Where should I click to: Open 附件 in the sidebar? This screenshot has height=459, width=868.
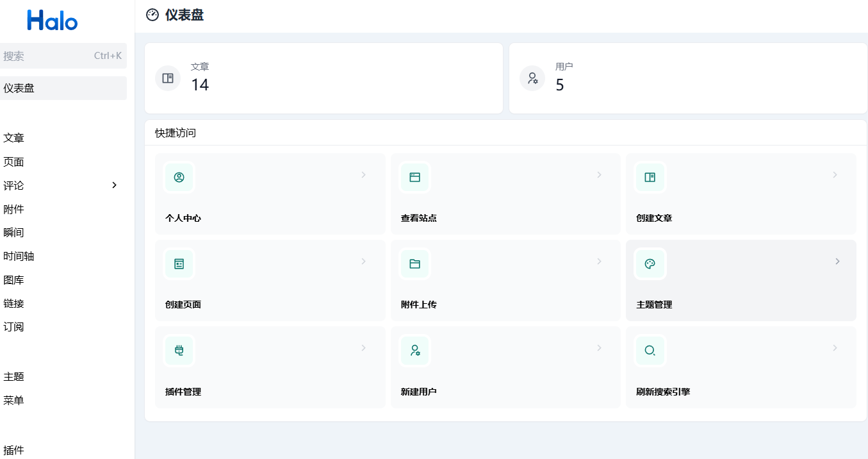click(x=63, y=209)
